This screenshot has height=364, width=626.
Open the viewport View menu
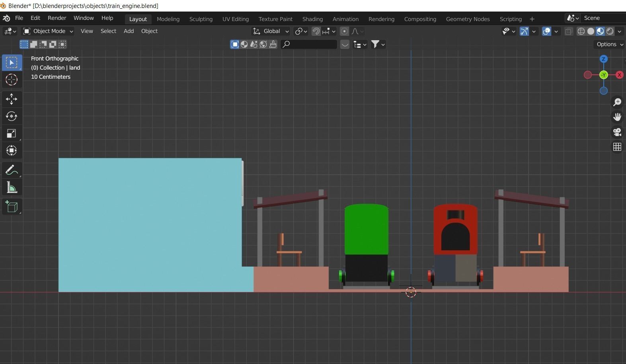(87, 31)
